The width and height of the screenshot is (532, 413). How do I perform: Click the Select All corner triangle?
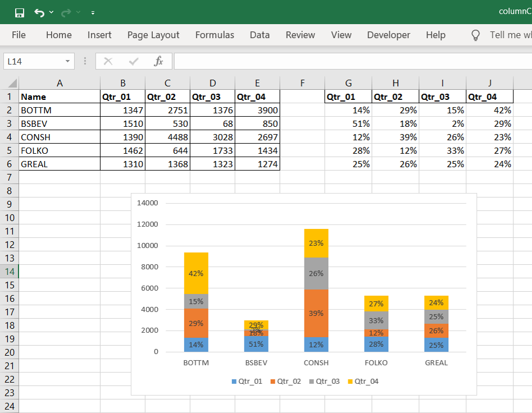(x=13, y=84)
